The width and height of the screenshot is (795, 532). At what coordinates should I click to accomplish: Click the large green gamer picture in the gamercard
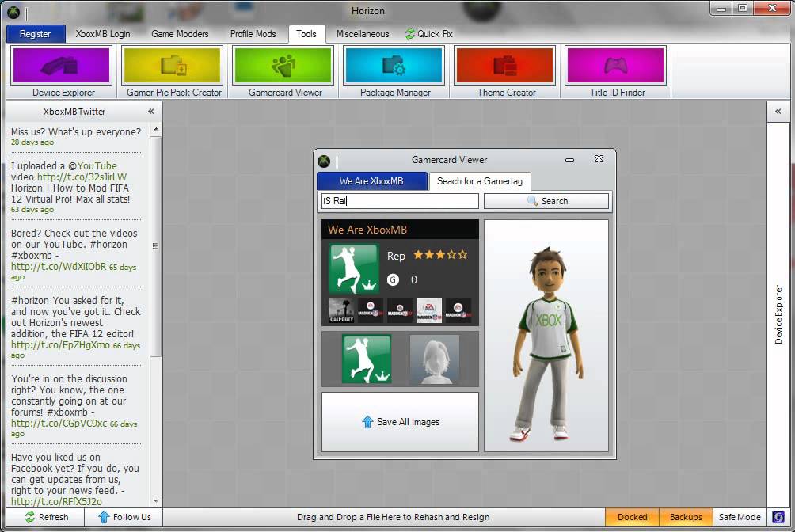click(x=354, y=268)
